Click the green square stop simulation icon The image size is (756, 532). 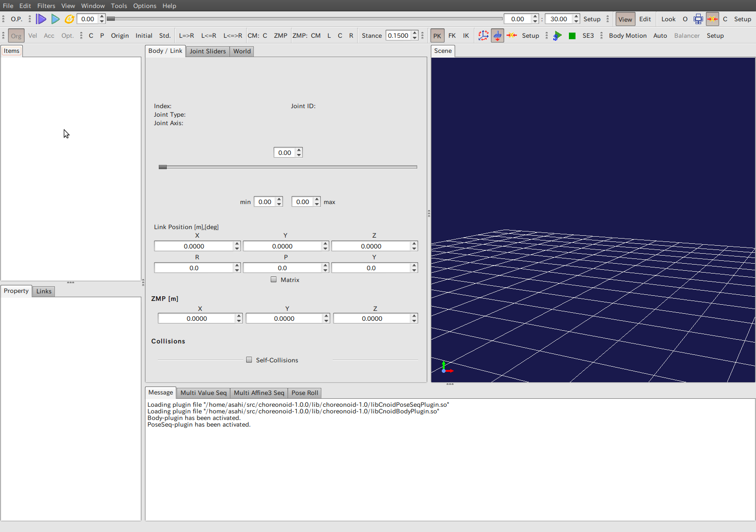(x=572, y=36)
